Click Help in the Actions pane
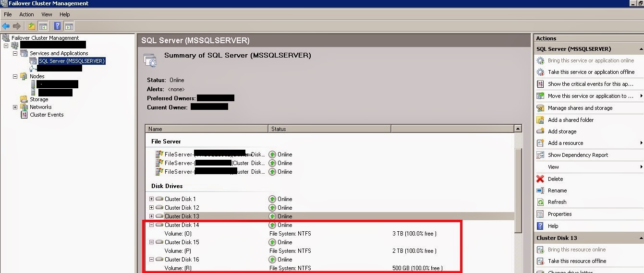This screenshot has height=273, width=644. tap(553, 226)
